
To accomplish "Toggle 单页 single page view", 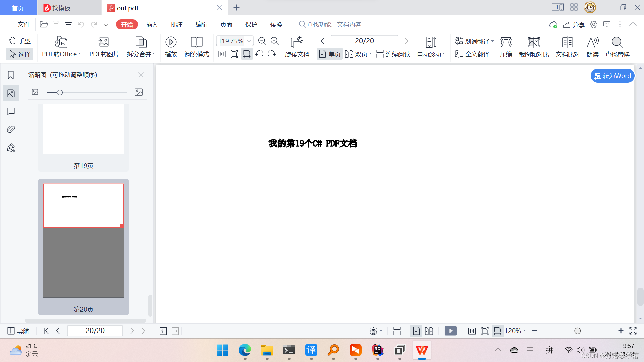I will (329, 54).
